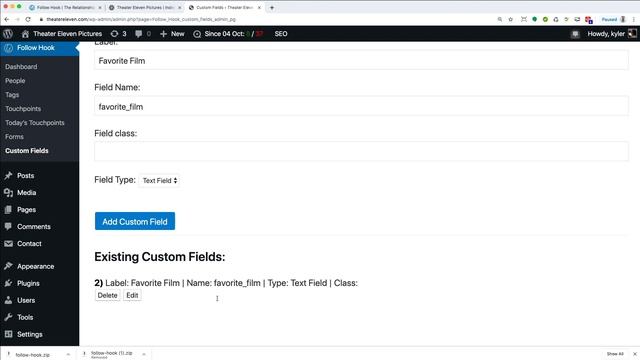
Task: Click the Add Custom Field button
Action: coord(135,221)
